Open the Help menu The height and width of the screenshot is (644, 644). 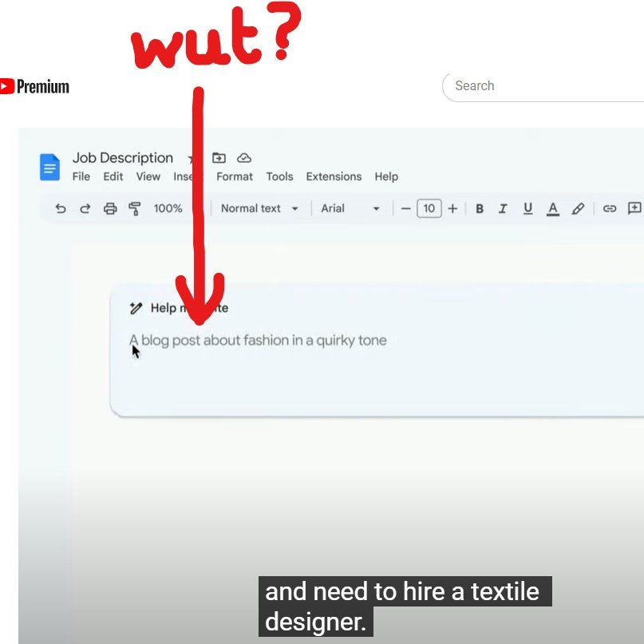coord(386,176)
